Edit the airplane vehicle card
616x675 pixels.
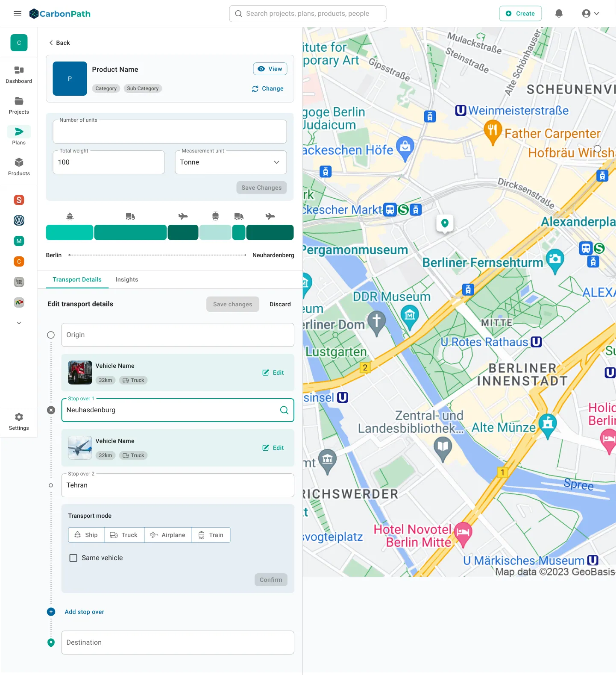(273, 448)
